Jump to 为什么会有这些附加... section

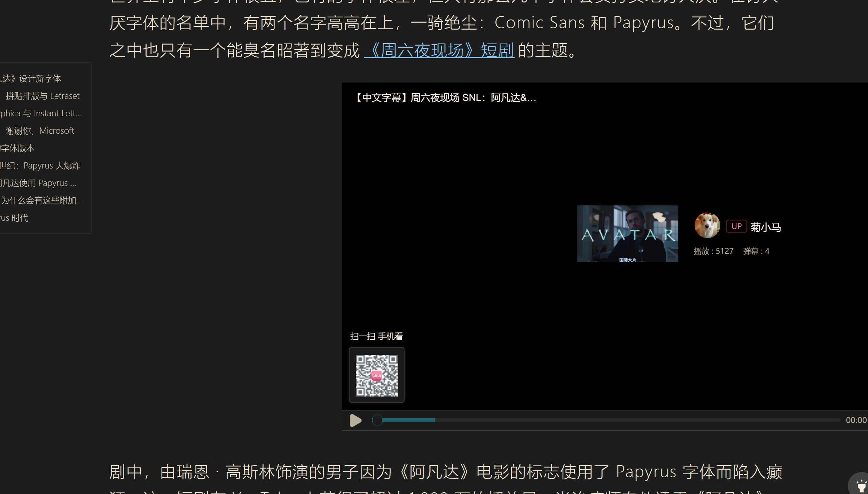(41, 201)
